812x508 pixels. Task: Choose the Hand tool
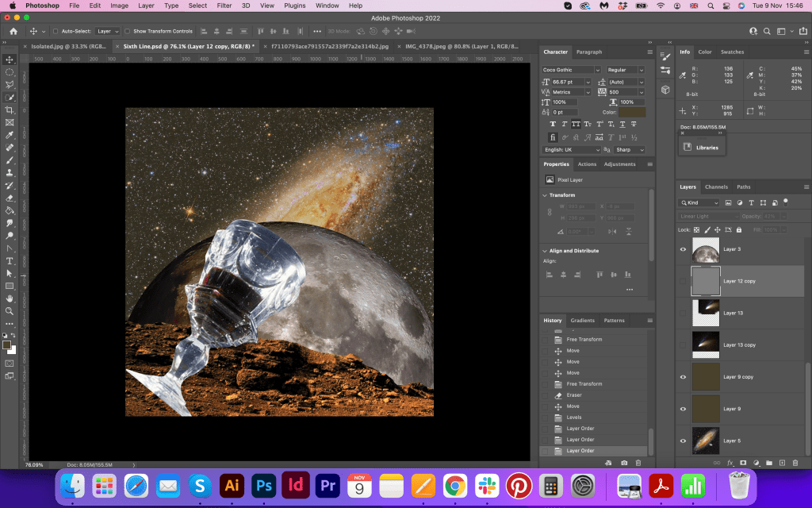tap(10, 298)
